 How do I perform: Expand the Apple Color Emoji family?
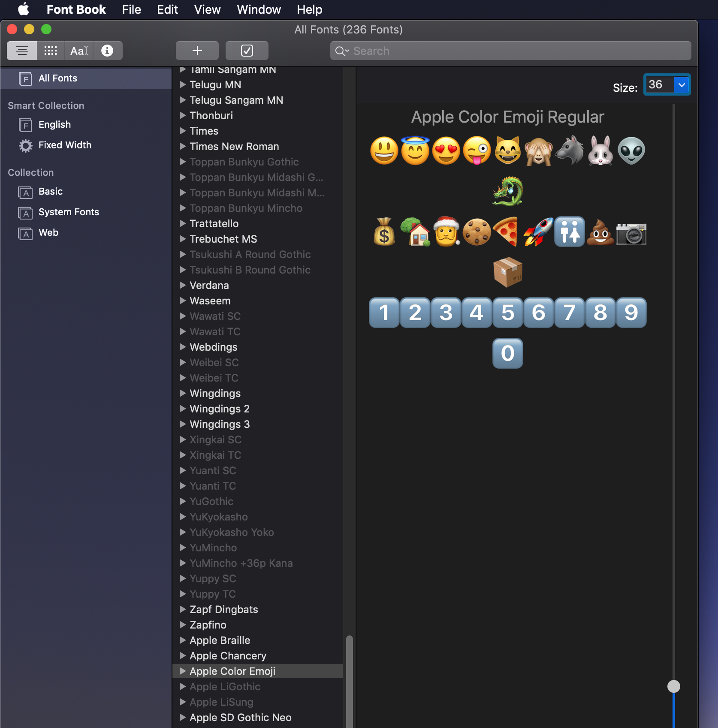tap(183, 671)
